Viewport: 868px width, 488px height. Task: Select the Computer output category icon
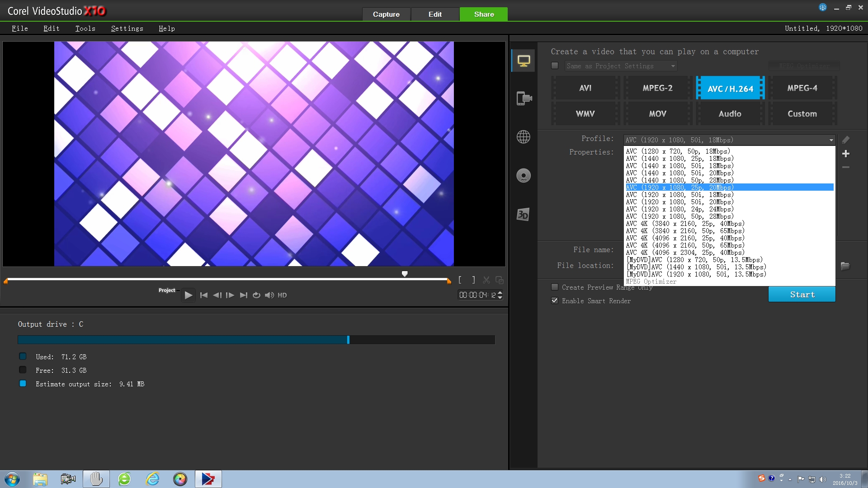click(x=524, y=61)
